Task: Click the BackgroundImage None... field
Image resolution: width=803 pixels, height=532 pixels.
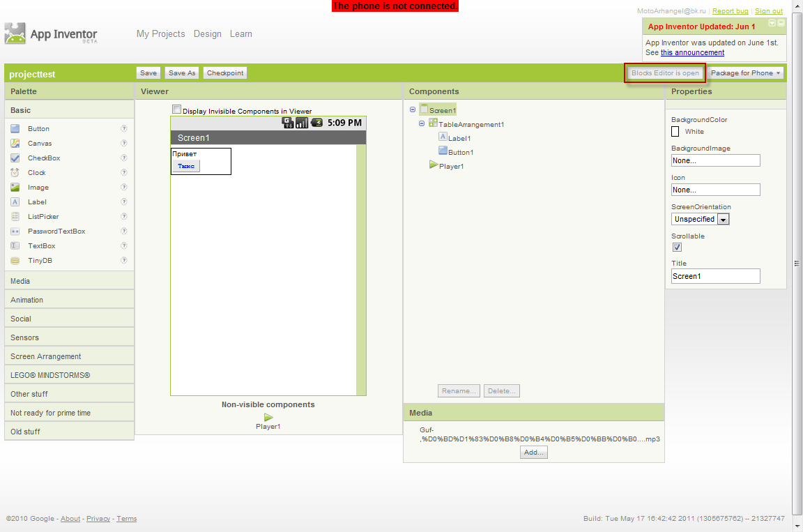Action: pos(715,161)
